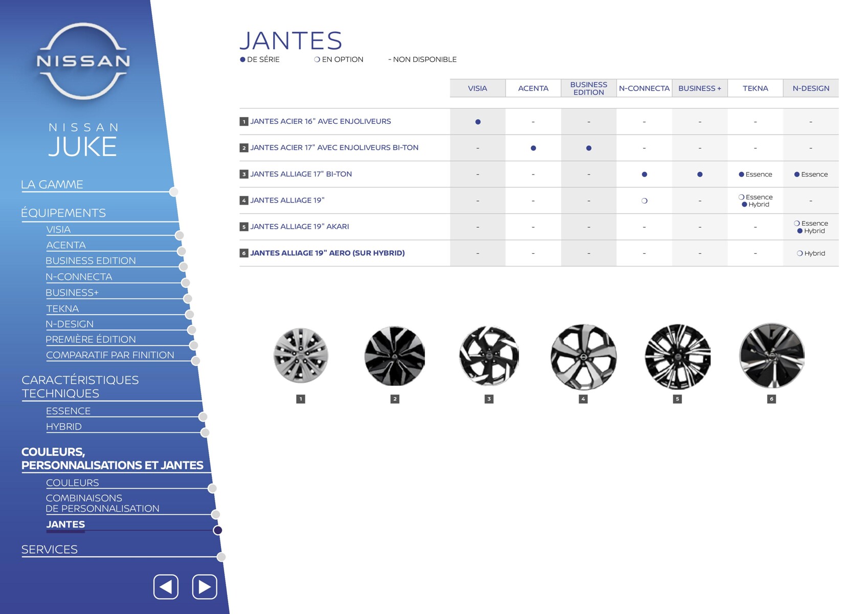The image size is (868, 614).
Task: Go to the N-CONNECTA equipment page
Action: point(79,277)
